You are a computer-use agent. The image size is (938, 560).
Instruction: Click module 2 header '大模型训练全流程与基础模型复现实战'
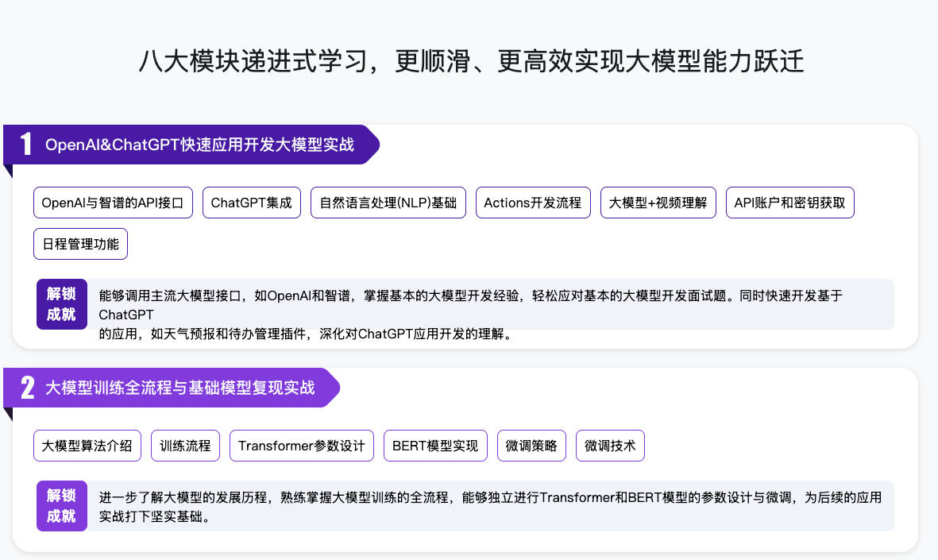pyautogui.click(x=179, y=388)
